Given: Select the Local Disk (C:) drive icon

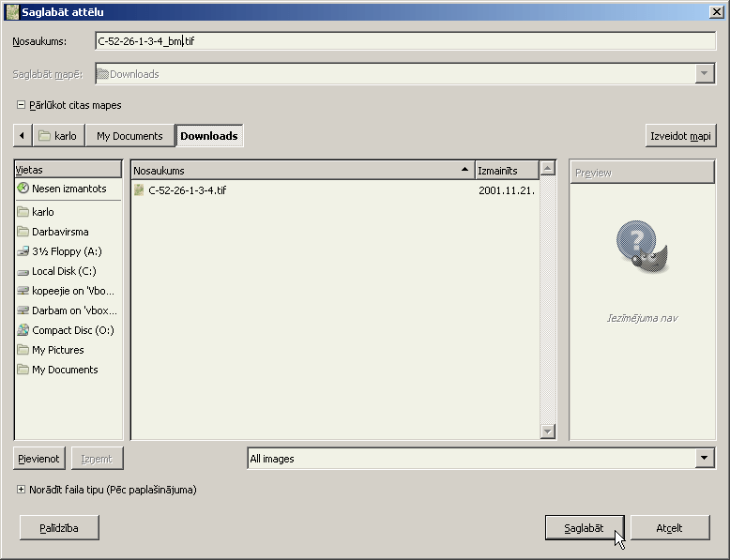Looking at the screenshot, I should coord(23,271).
